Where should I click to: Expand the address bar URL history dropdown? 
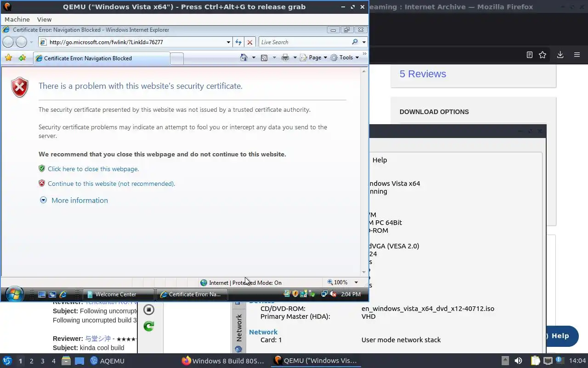228,42
